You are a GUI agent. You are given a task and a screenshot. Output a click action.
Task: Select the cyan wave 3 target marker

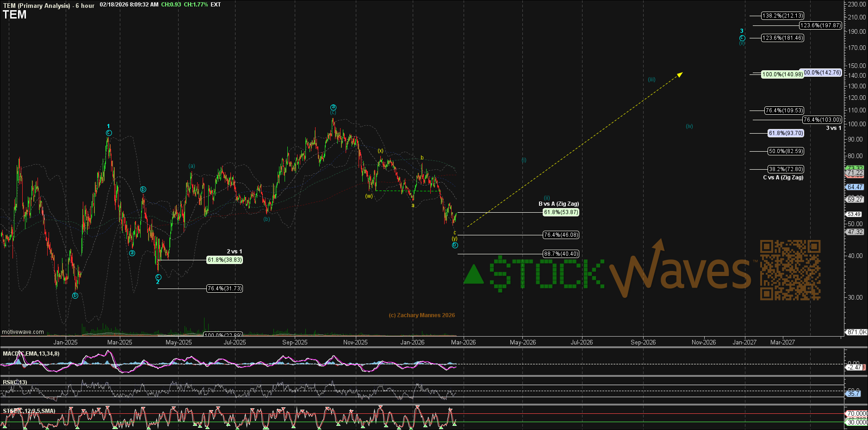pos(742,31)
